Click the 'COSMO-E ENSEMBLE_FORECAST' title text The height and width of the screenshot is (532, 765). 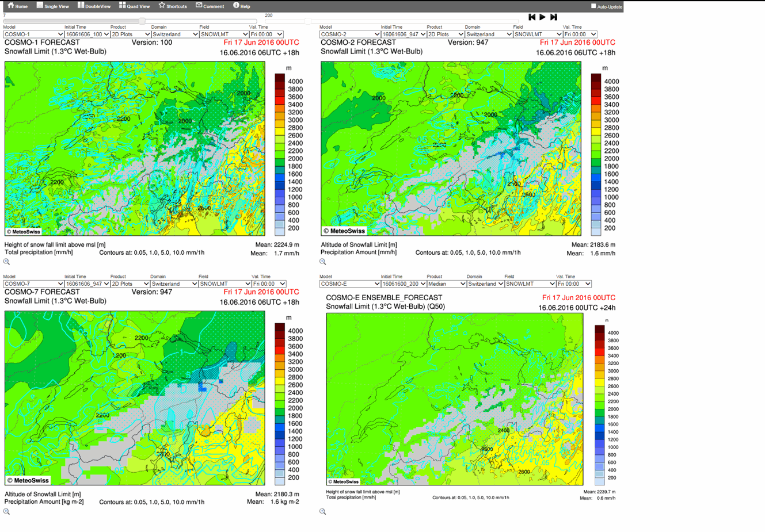coord(384,298)
